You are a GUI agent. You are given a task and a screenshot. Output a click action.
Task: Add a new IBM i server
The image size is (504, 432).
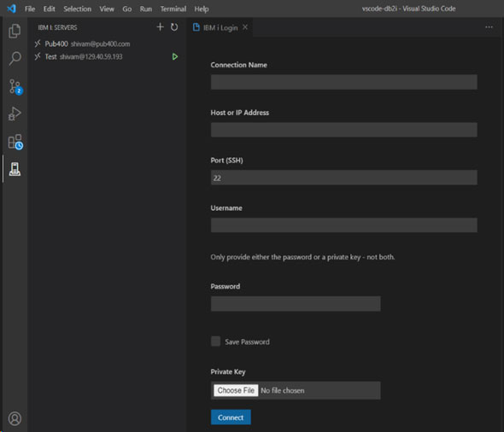click(x=160, y=27)
